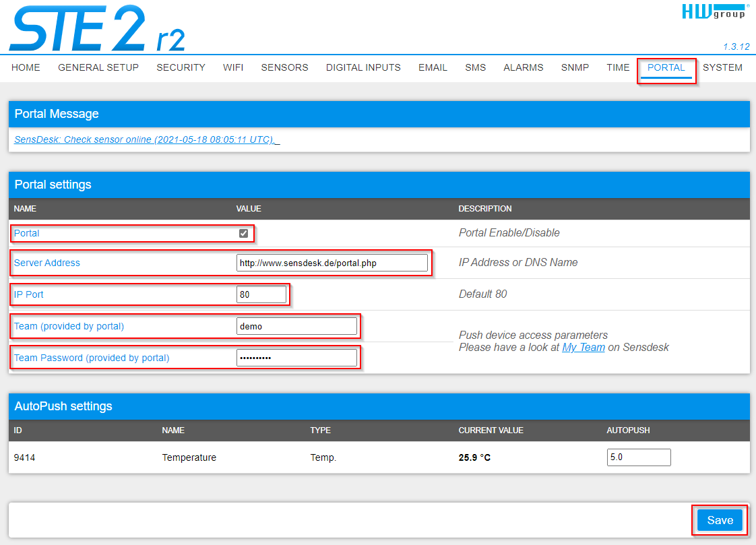The width and height of the screenshot is (756, 545).
Task: Click the firmware version 1.3.12
Action: 736,46
